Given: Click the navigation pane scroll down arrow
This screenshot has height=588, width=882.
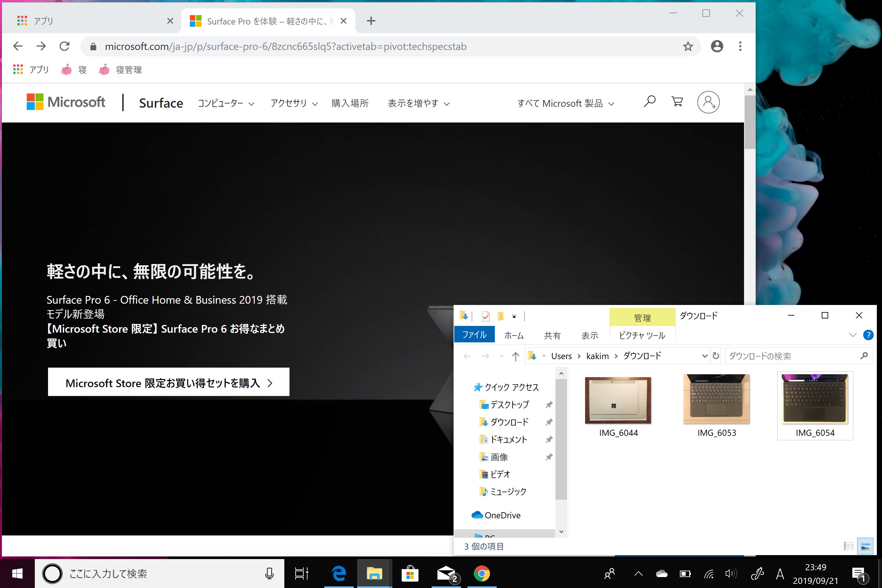Looking at the screenshot, I should [x=561, y=532].
